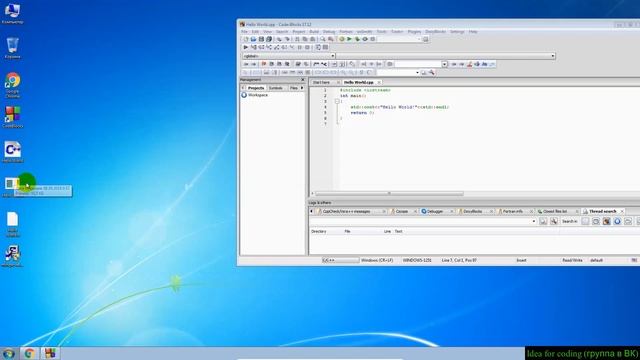Select Recycle Bin desktop icon
The image size is (640, 360).
click(x=12, y=48)
